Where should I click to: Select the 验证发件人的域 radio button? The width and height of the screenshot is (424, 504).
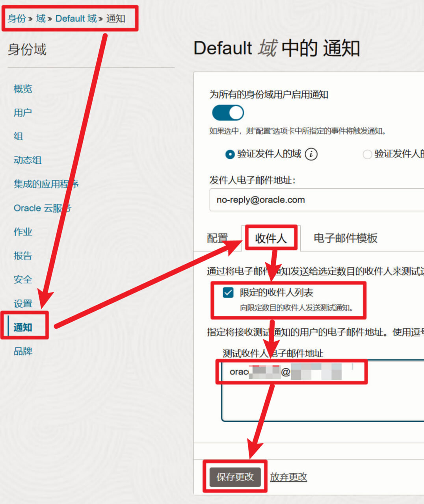[x=230, y=154]
